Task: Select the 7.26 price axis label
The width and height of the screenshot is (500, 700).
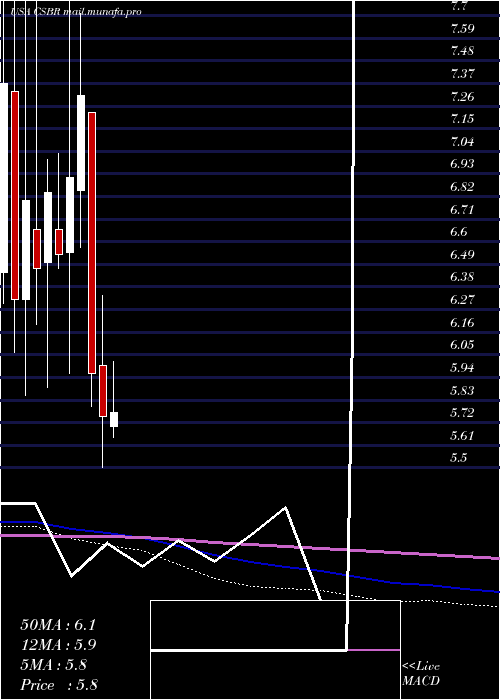Action: coord(462,97)
